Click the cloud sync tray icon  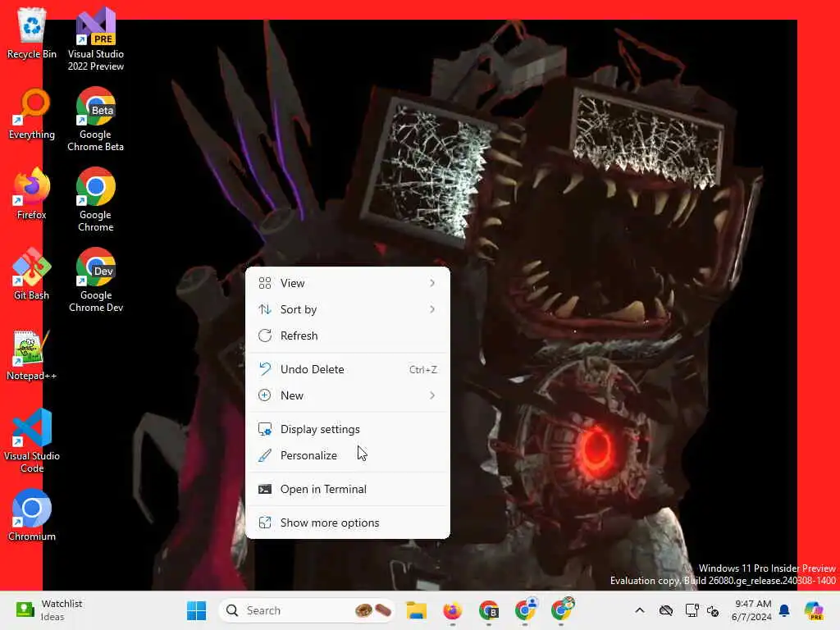tap(666, 610)
